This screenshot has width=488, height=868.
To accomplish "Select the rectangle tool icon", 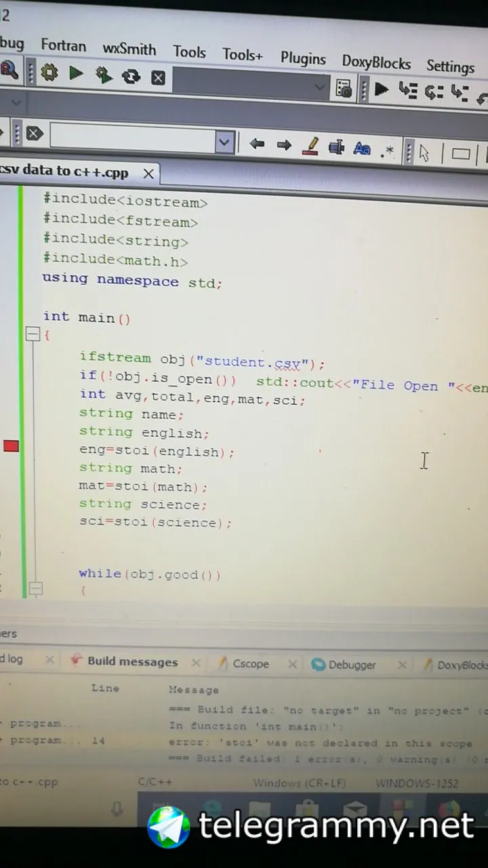I will 461,154.
